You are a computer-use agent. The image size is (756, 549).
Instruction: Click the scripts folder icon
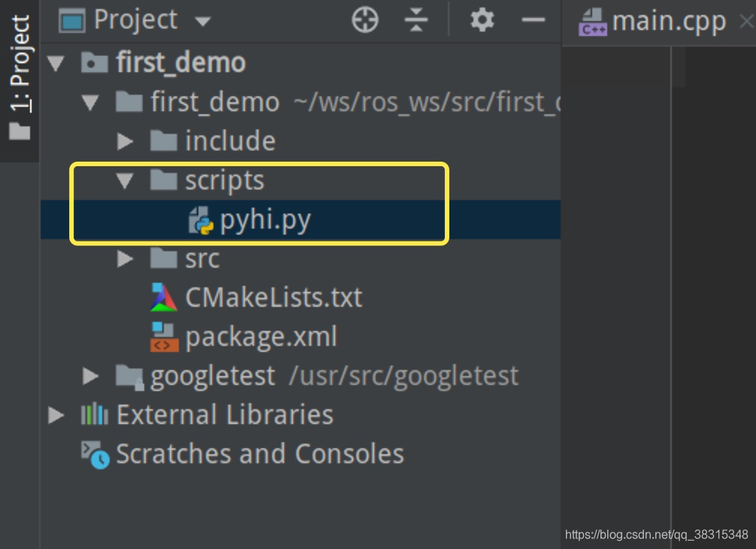(x=164, y=180)
